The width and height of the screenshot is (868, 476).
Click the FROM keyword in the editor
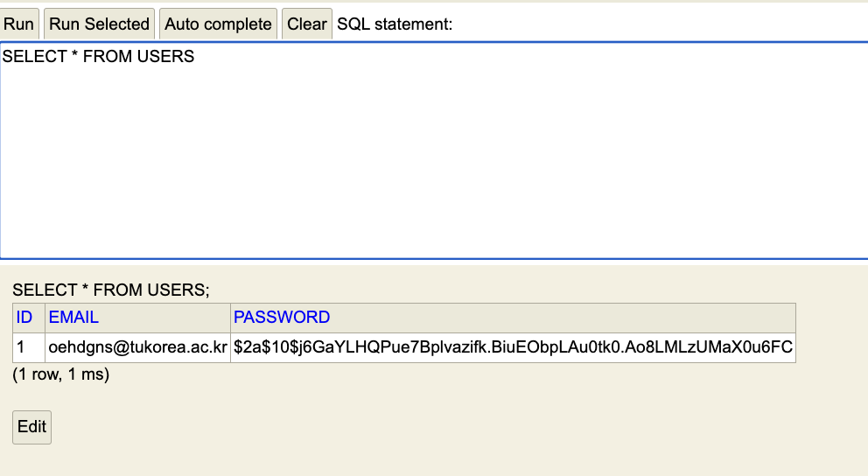(108, 57)
